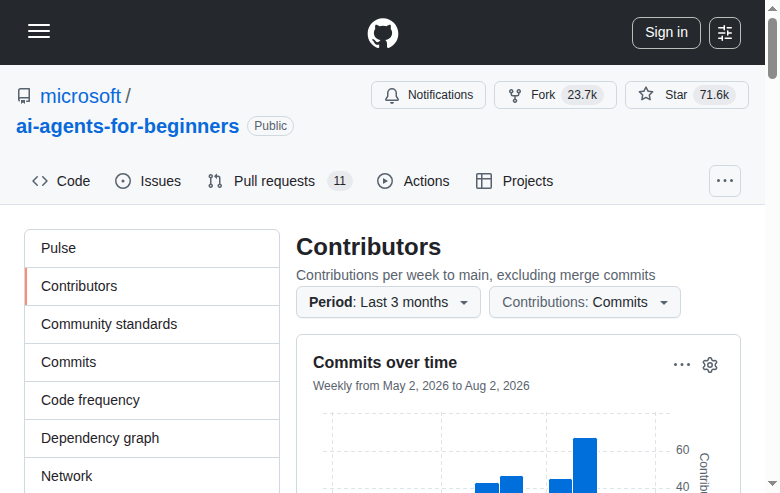780x493 pixels.
Task: Open chart settings gear icon
Action: point(710,365)
